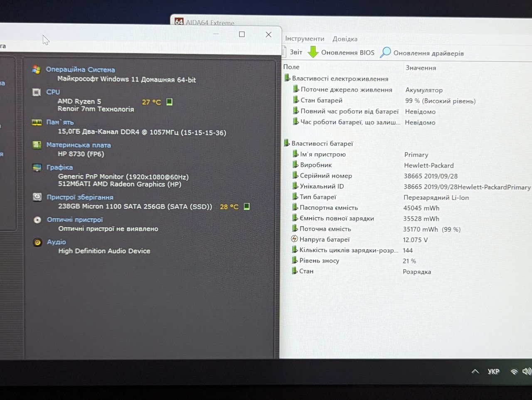Click the 99 % (Високий рівень) value
532x400 pixels.
pos(440,101)
